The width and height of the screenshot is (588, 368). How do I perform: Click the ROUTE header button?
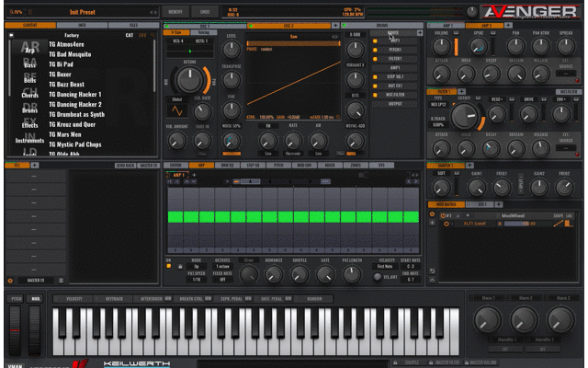(393, 33)
